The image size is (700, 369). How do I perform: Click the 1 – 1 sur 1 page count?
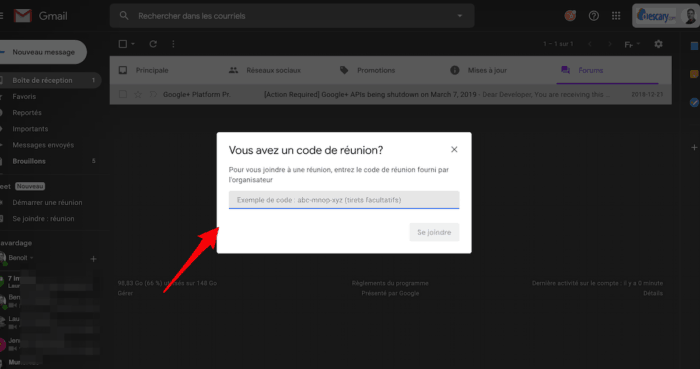click(x=558, y=44)
